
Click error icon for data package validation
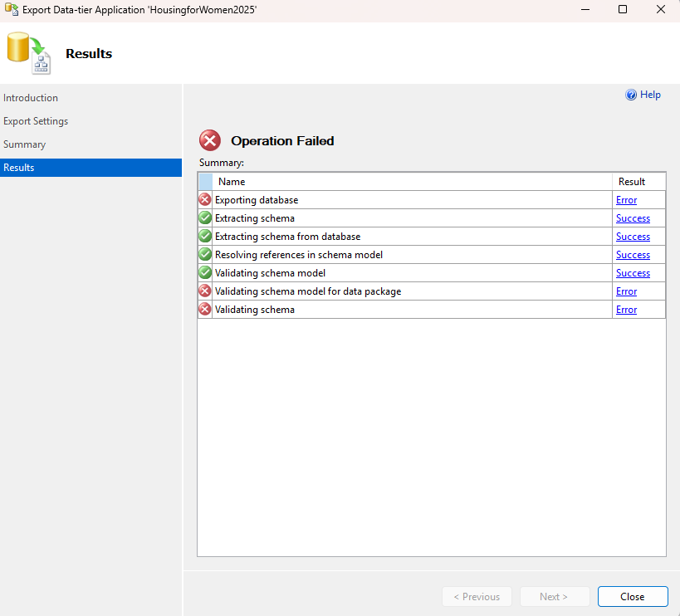pos(205,291)
